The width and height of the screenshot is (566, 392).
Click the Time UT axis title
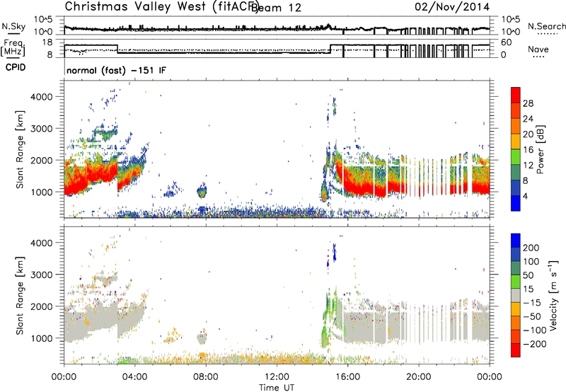tap(277, 387)
